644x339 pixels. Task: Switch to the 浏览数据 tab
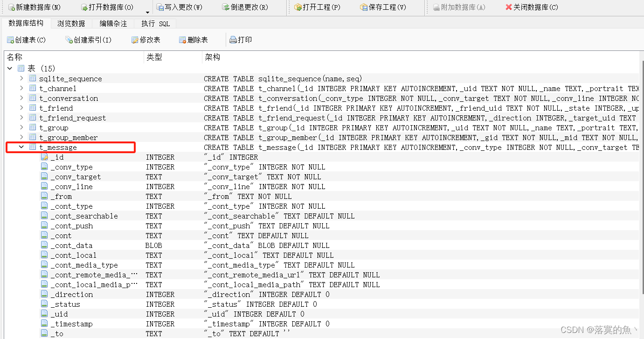(x=71, y=23)
